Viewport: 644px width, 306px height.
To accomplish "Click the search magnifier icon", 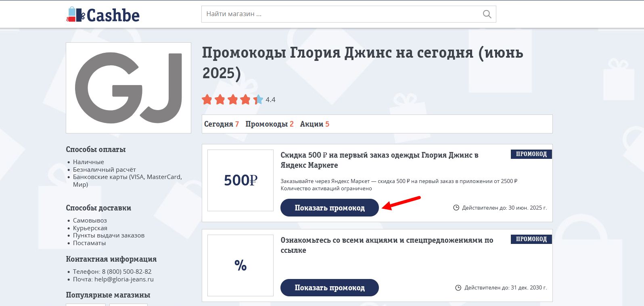I will (487, 14).
